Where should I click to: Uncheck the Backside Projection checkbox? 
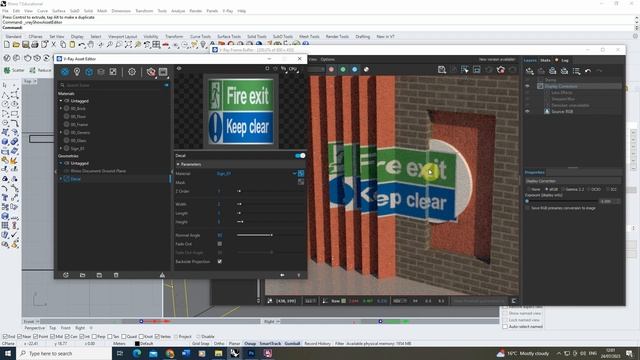(220, 261)
